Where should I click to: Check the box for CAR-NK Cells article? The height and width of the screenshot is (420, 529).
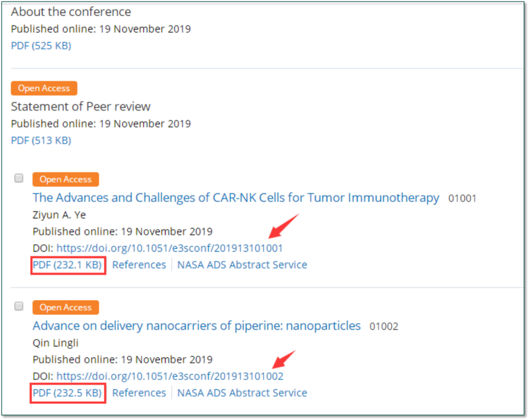(19, 178)
